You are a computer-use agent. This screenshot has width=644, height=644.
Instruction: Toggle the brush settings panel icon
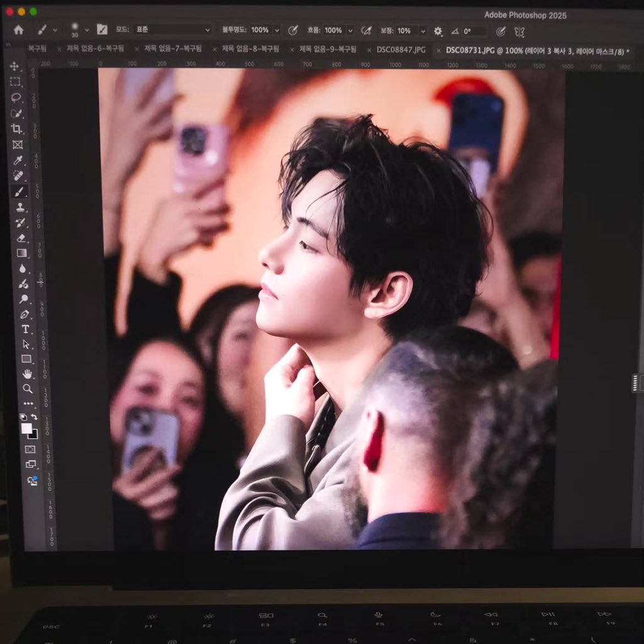coord(102,29)
